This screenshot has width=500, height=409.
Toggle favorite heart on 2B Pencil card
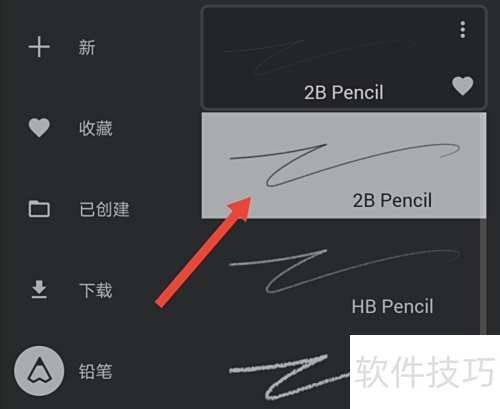pos(463,86)
